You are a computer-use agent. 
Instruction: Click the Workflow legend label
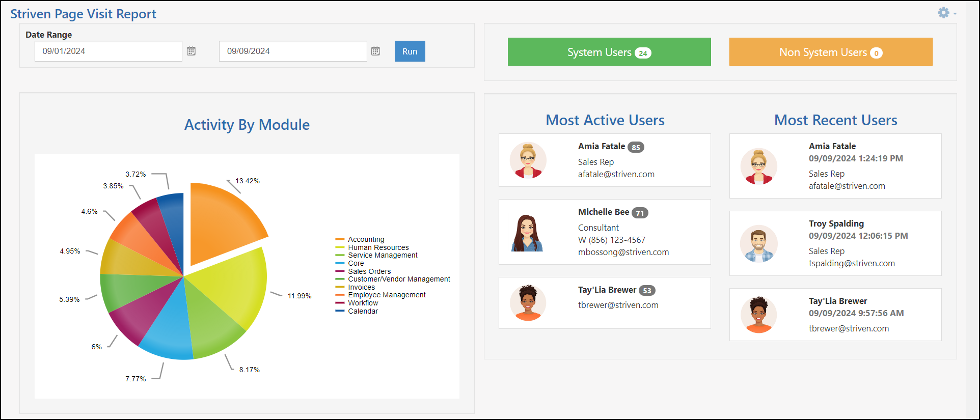coord(363,303)
